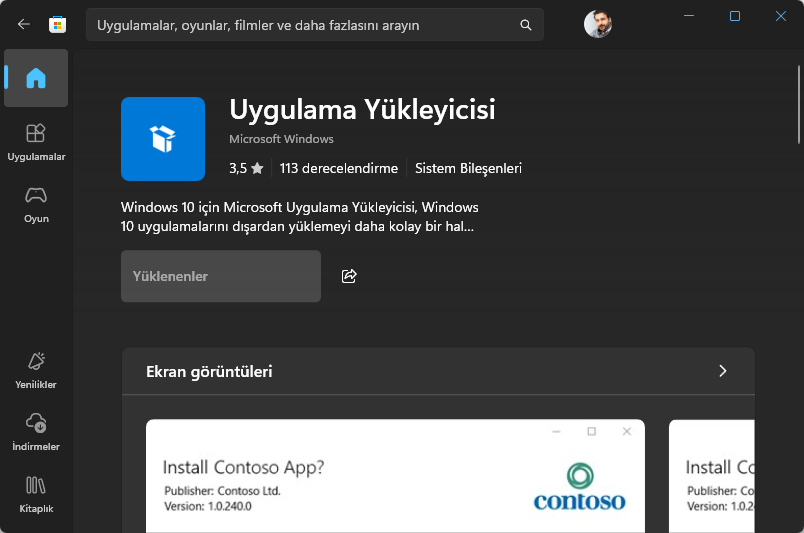Open the user profile avatar

pyautogui.click(x=597, y=24)
